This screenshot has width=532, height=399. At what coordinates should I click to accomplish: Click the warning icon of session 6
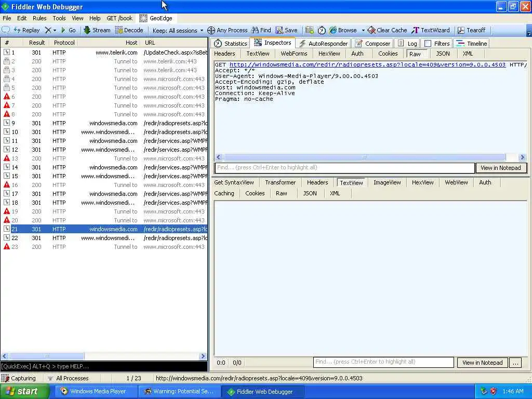[x=6, y=97]
